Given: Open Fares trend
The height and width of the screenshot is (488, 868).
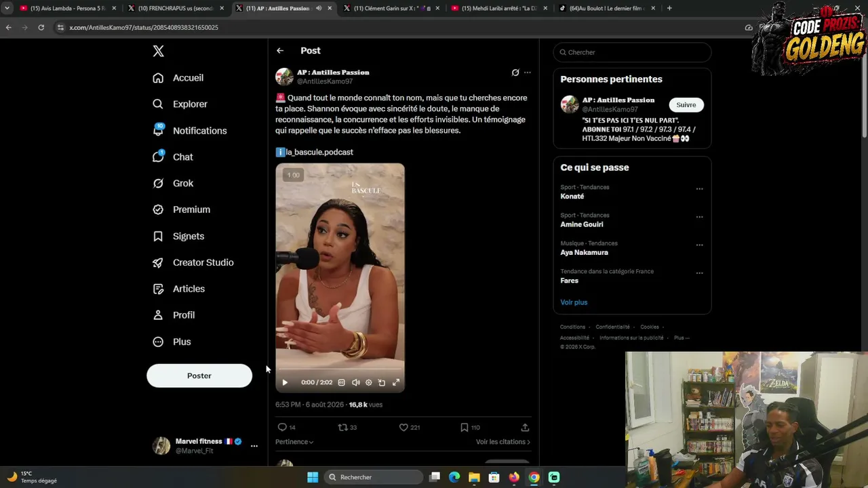Looking at the screenshot, I should click(x=570, y=281).
